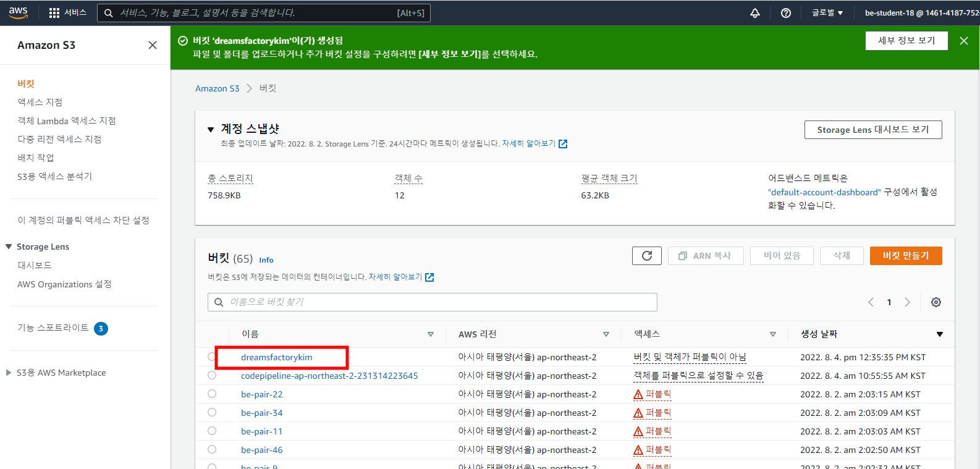Image resolution: width=980 pixels, height=469 pixels.
Task: Open AWS Organizations 설정
Action: [x=64, y=284]
